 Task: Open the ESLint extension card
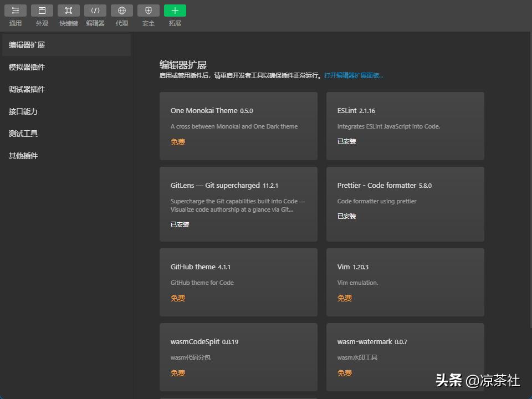pos(405,126)
